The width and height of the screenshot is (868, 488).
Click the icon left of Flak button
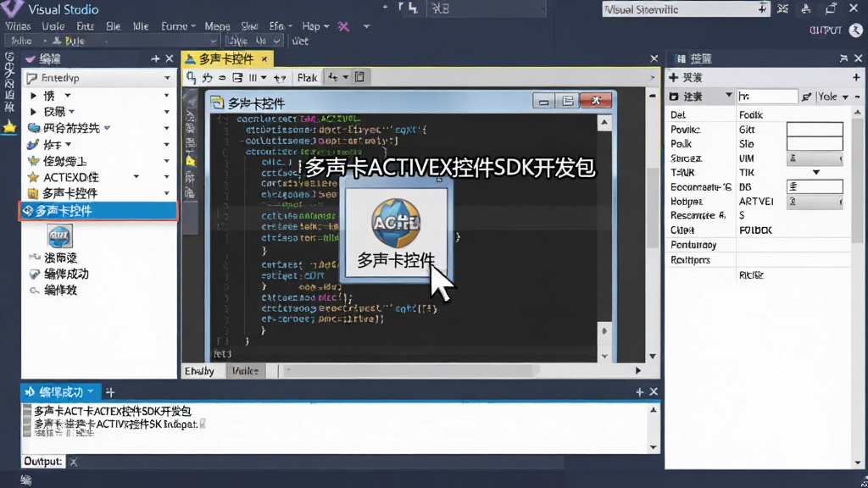click(x=280, y=77)
